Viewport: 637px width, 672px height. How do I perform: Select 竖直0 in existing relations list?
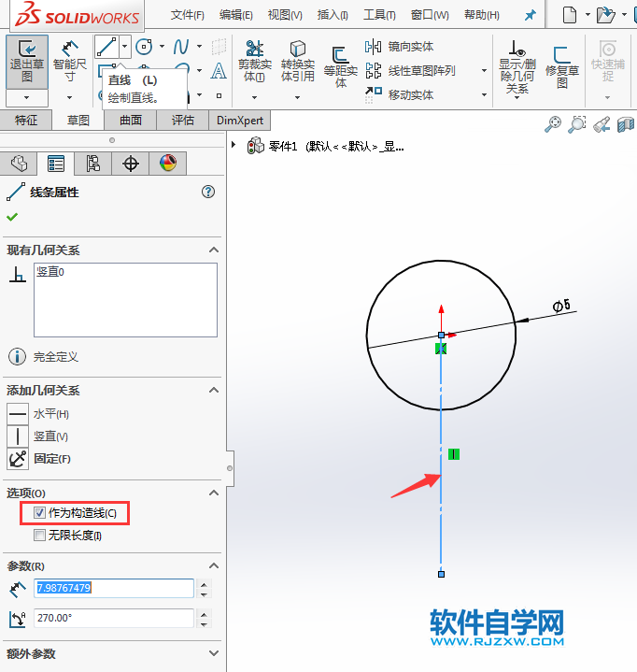click(x=50, y=272)
